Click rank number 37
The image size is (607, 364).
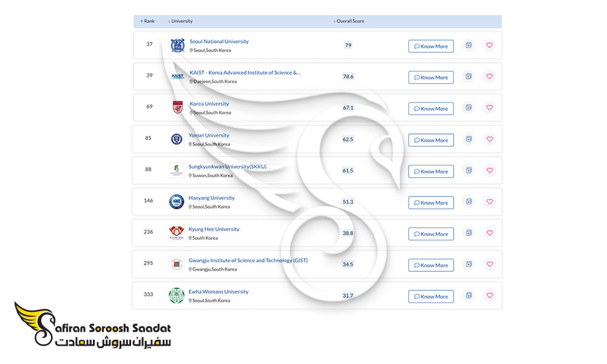tap(149, 44)
